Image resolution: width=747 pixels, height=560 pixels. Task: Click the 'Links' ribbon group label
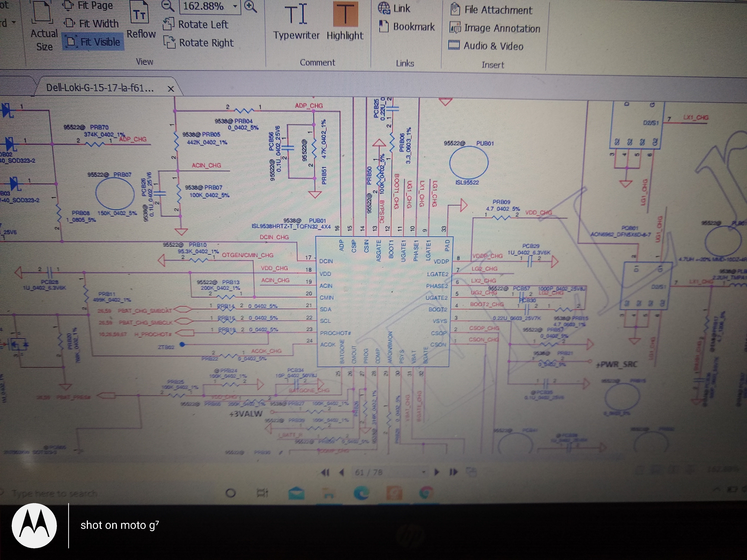point(405,63)
